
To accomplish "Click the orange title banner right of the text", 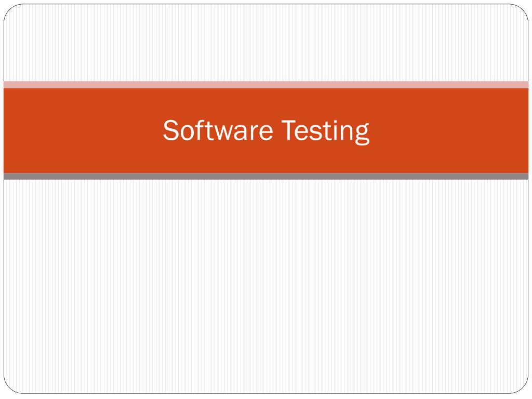I will coord(448,130).
